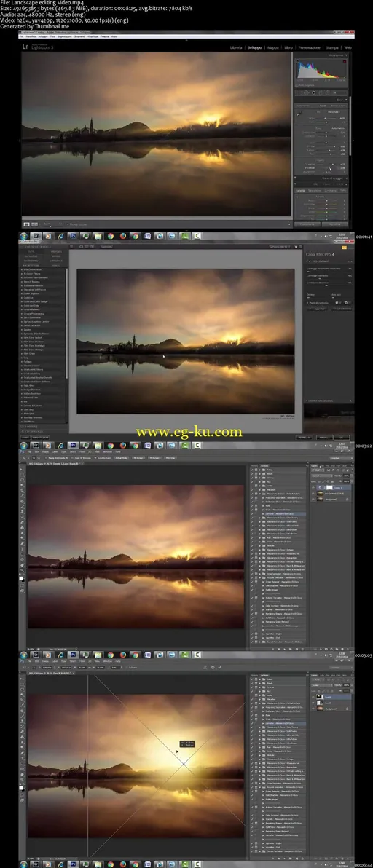Screen dimensions: 373x868
Task: Select the Gradient tool in third frame's Photoshop toolbar
Action: click(x=22, y=527)
